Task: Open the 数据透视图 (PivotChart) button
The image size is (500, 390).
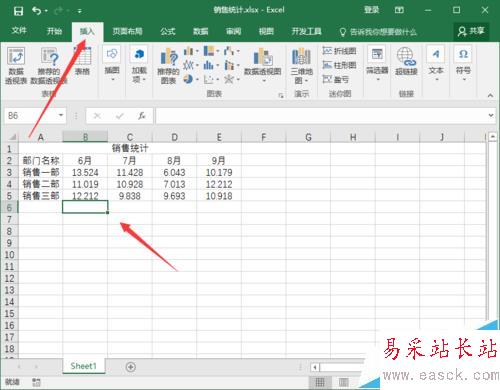Action: [x=263, y=65]
